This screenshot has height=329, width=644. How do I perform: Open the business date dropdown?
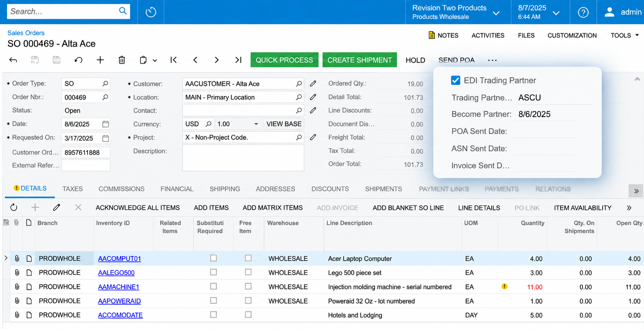[x=556, y=13]
